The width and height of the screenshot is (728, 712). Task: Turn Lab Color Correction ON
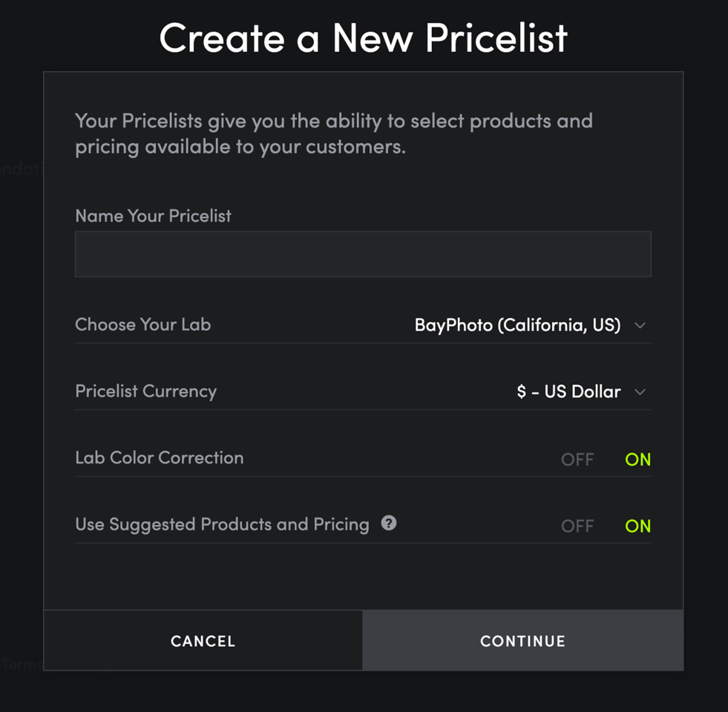(638, 460)
